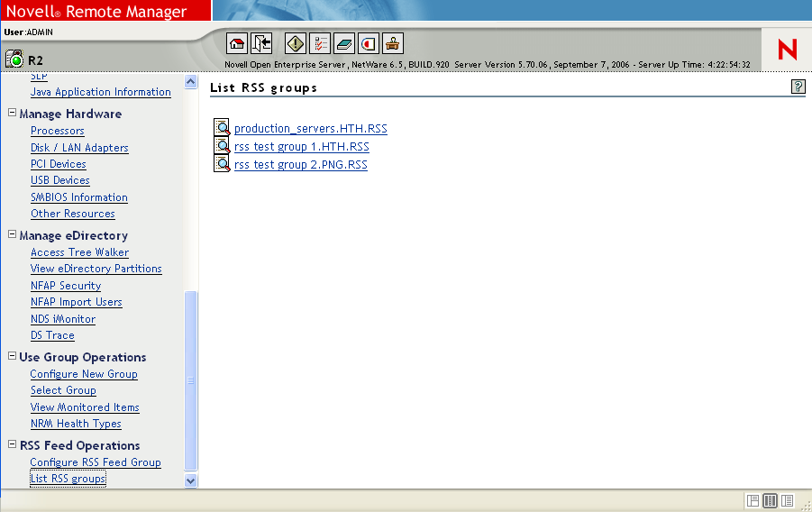Click the Manage Hardware heading text
This screenshot has width=812, height=512.
click(x=70, y=114)
